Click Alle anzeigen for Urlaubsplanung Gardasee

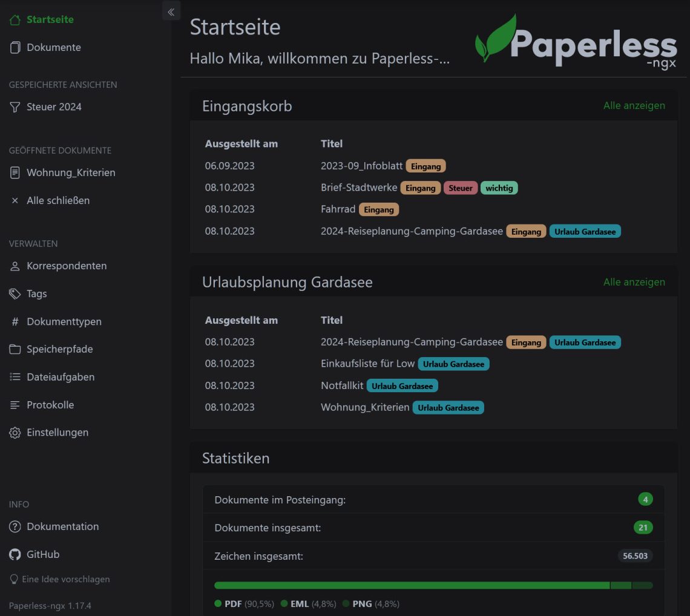coord(634,282)
